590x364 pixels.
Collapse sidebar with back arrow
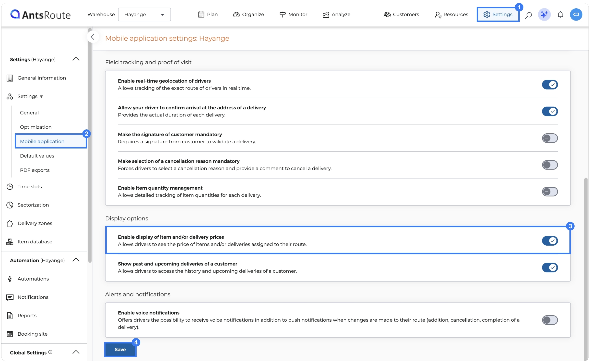click(93, 37)
